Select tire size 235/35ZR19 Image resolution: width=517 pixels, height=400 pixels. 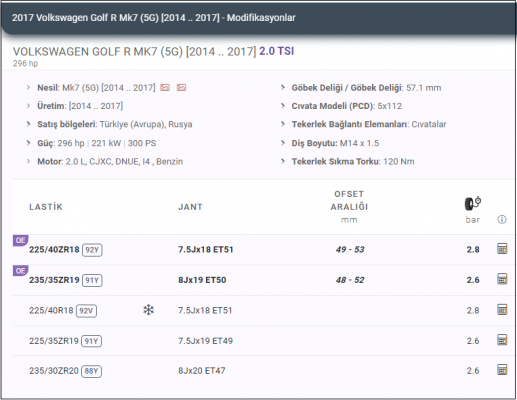pos(54,280)
